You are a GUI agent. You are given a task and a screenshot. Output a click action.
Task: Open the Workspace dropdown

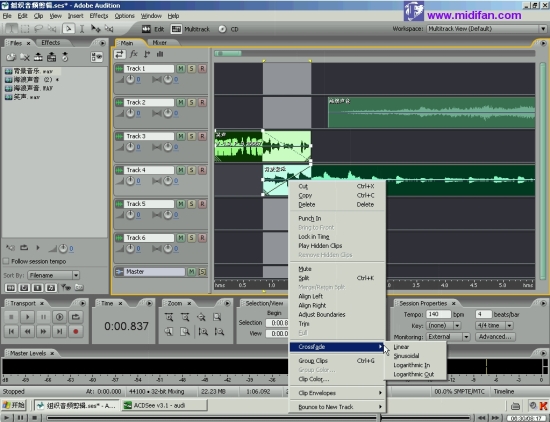[x=543, y=29]
